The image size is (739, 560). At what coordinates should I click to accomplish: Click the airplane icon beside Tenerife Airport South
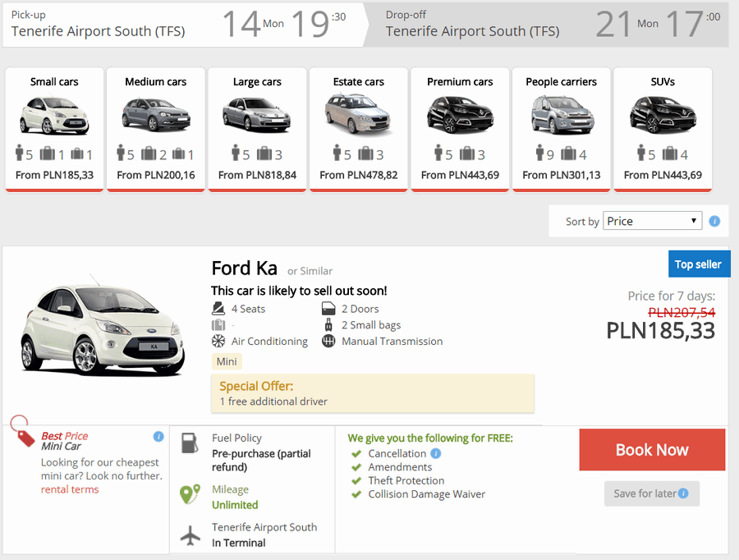point(190,536)
